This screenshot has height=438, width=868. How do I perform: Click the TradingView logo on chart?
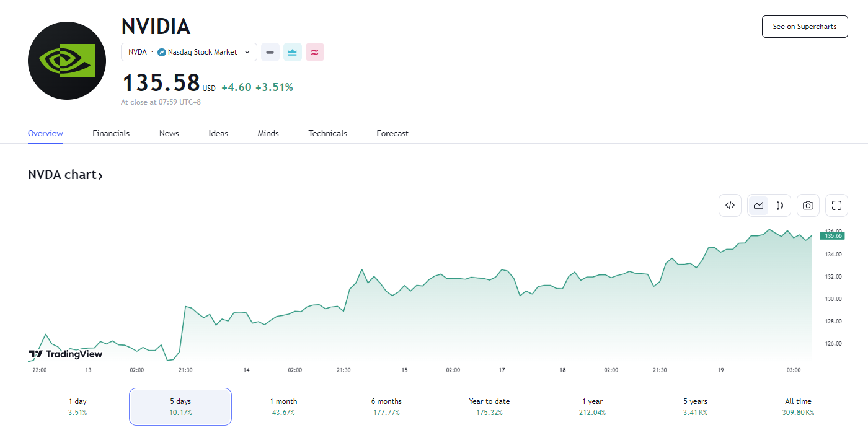[66, 354]
